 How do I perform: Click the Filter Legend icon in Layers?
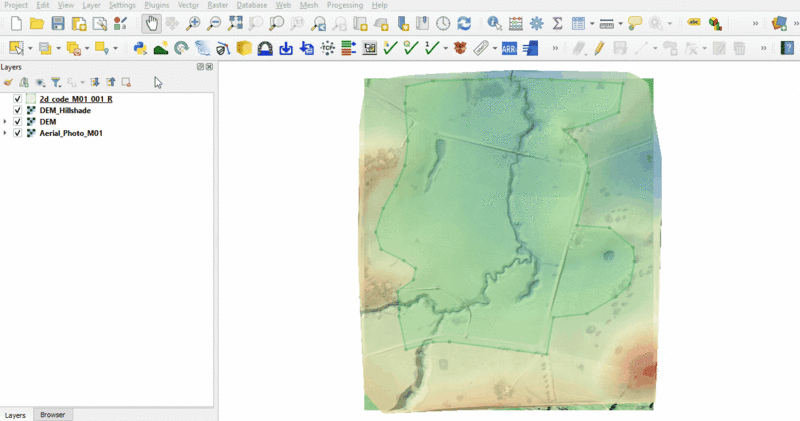point(56,83)
